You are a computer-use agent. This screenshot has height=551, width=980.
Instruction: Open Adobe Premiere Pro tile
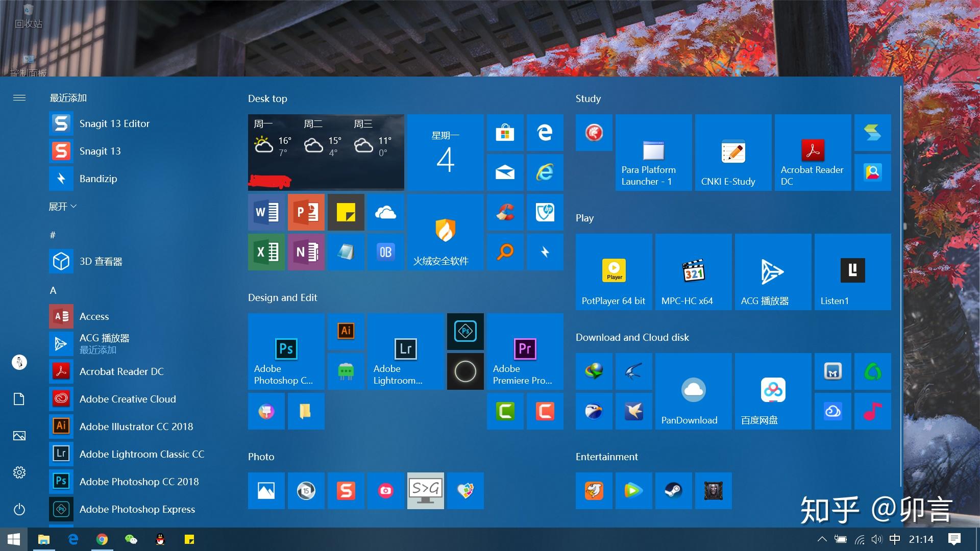pos(525,352)
